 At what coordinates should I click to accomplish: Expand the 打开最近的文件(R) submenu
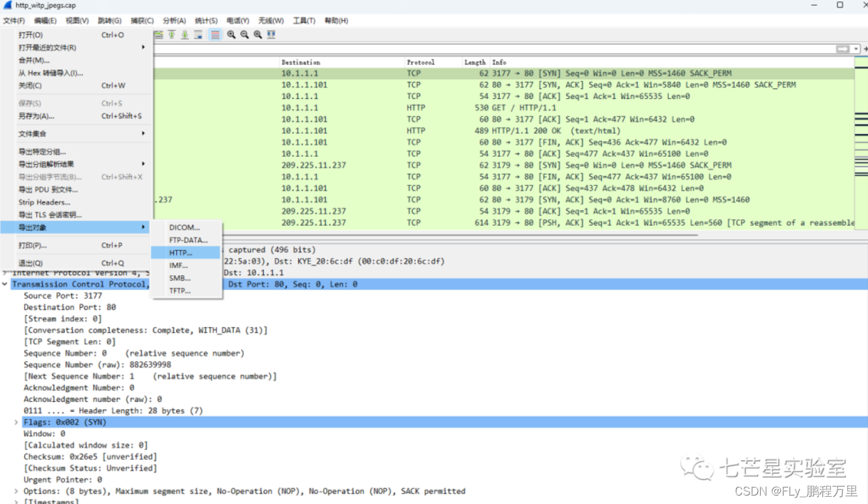pos(75,47)
